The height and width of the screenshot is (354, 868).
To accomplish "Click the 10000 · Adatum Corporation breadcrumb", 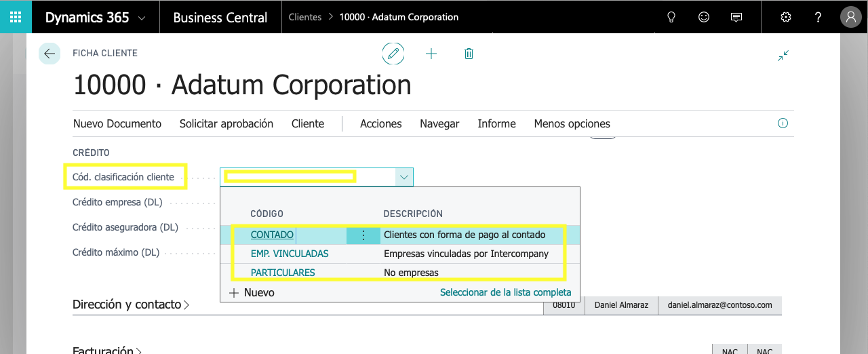I will [399, 17].
